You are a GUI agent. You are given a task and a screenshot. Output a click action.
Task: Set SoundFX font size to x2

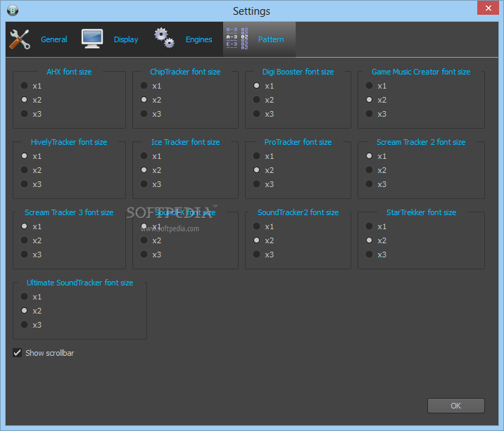coord(144,240)
